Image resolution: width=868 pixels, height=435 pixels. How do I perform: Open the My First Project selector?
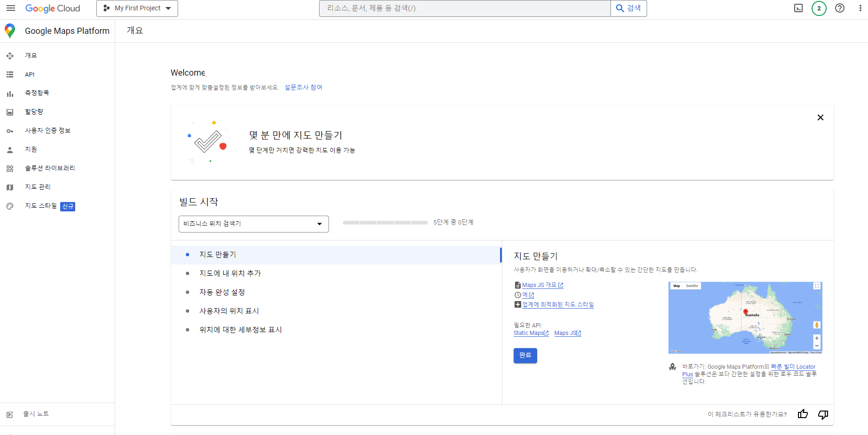(x=137, y=8)
